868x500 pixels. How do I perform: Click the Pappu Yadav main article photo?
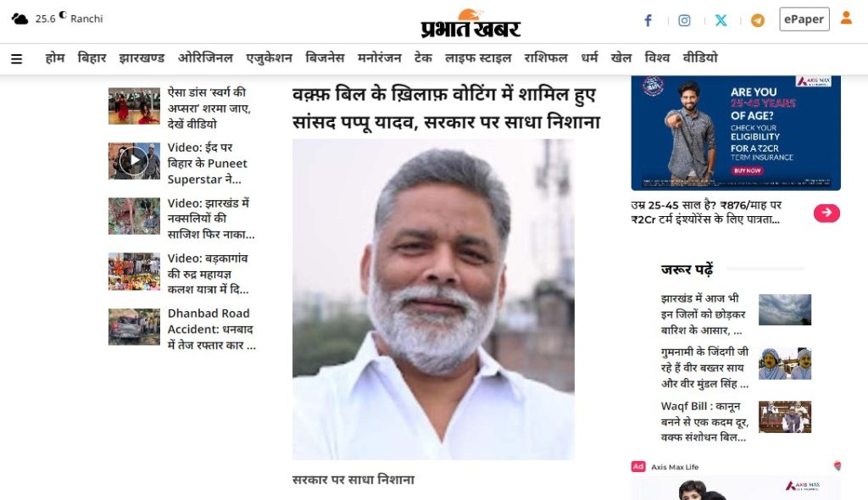click(x=433, y=299)
